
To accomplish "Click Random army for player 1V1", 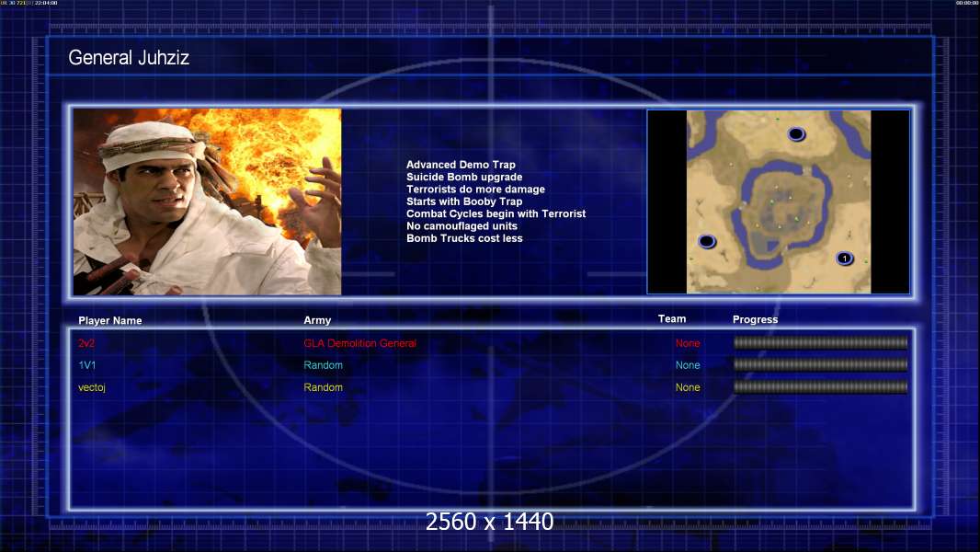I will (323, 365).
